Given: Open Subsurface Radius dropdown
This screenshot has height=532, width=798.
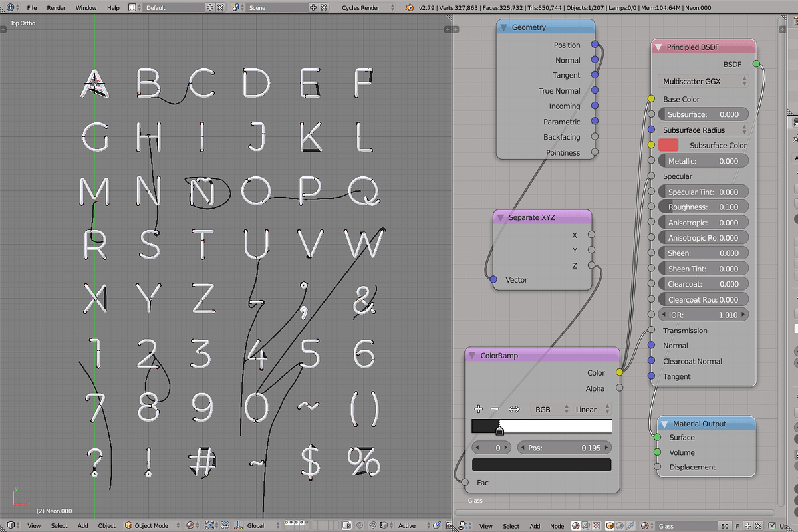Looking at the screenshot, I should tap(704, 130).
